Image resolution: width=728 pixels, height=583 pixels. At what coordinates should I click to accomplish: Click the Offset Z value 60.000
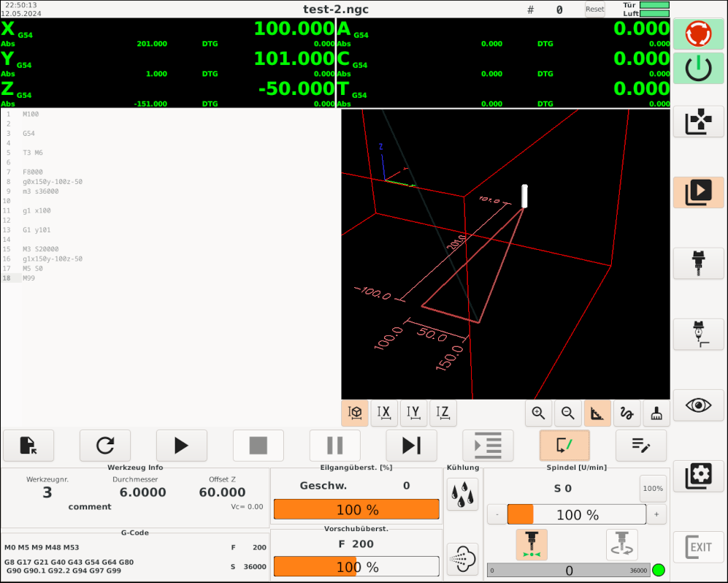223,492
